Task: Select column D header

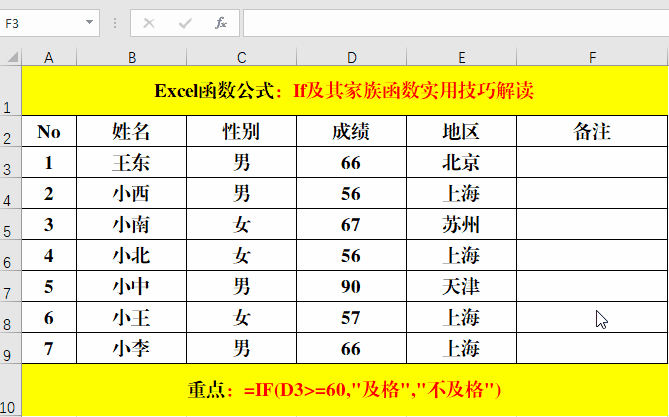Action: 352,57
